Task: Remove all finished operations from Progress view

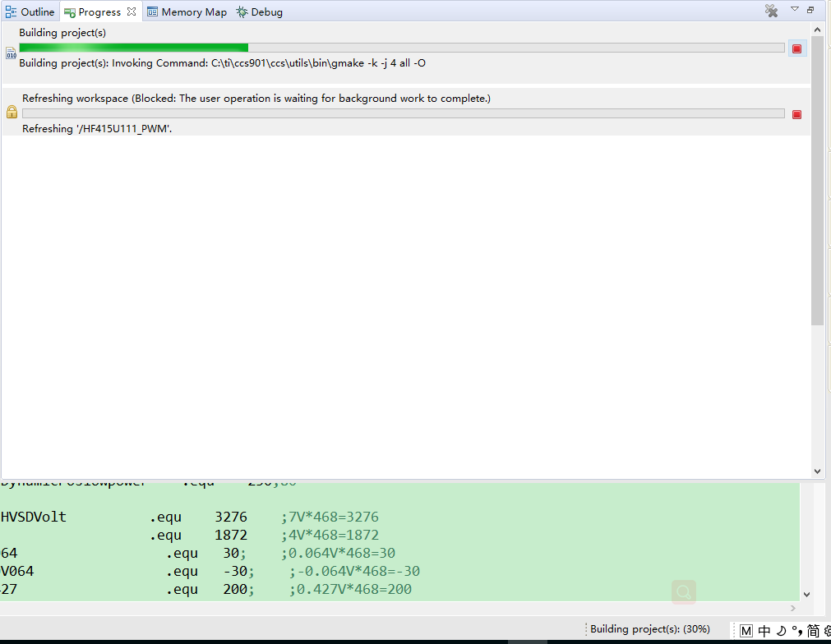Action: tap(771, 11)
